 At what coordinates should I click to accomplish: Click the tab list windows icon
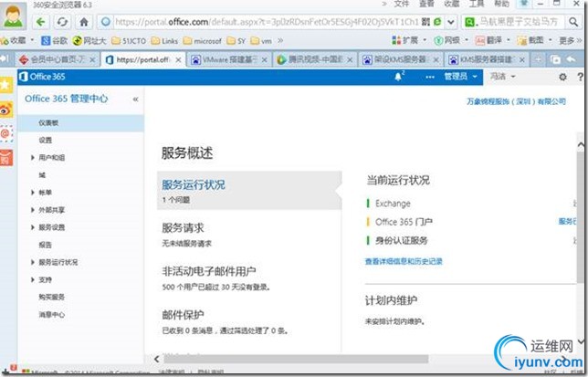(x=555, y=59)
